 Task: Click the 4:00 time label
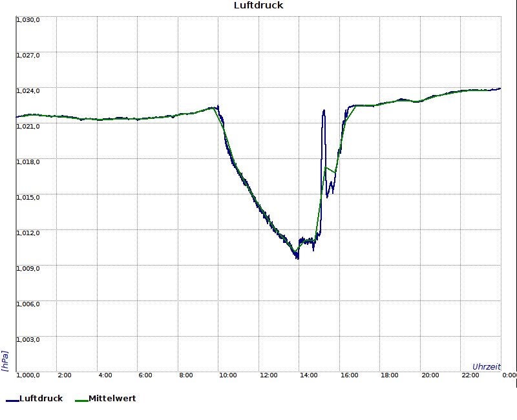[x=105, y=375]
